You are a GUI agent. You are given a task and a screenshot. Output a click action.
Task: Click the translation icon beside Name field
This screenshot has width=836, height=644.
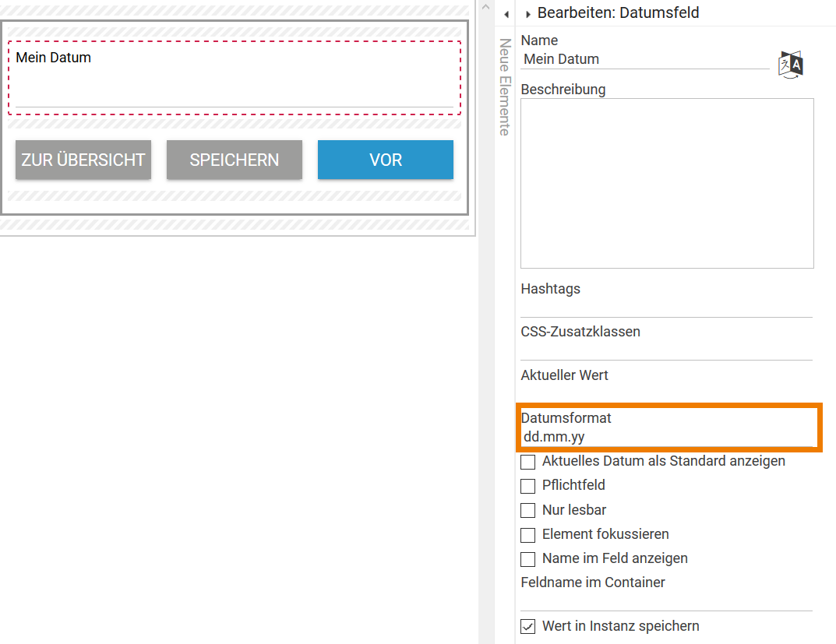point(791,64)
